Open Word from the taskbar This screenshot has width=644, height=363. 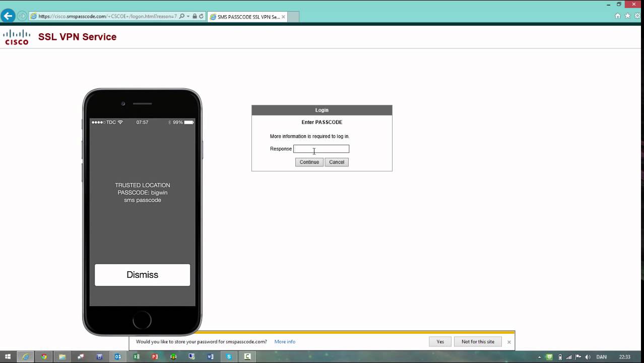click(210, 356)
